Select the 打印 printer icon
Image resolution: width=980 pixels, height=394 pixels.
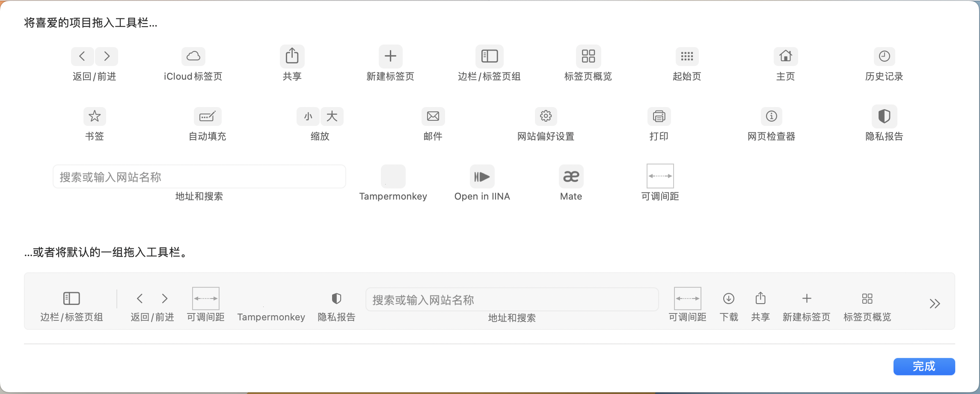coord(659,116)
